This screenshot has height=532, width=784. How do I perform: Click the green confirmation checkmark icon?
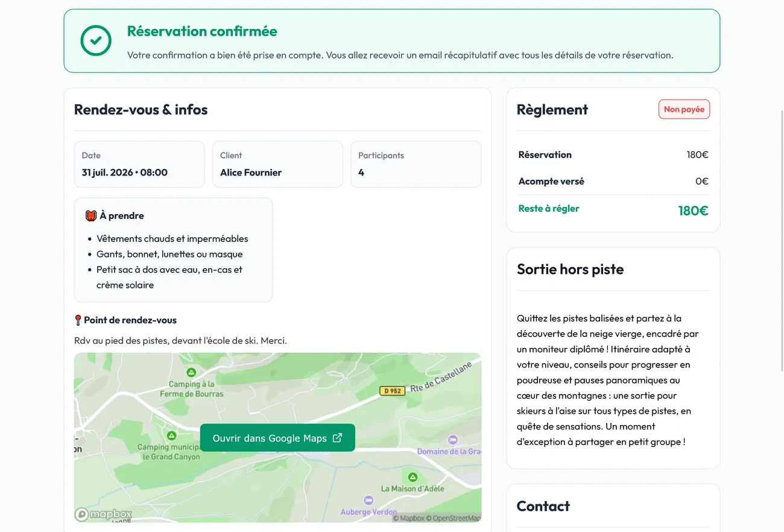click(96, 40)
